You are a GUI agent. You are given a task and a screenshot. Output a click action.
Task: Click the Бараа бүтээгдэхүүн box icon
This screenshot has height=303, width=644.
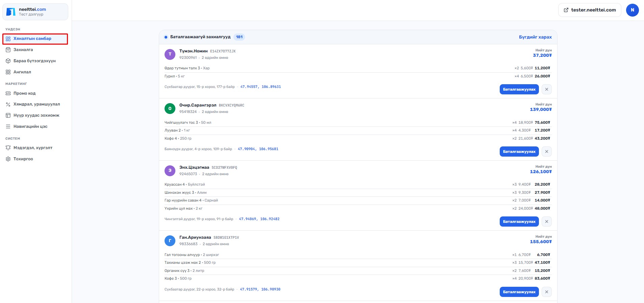coord(8,61)
